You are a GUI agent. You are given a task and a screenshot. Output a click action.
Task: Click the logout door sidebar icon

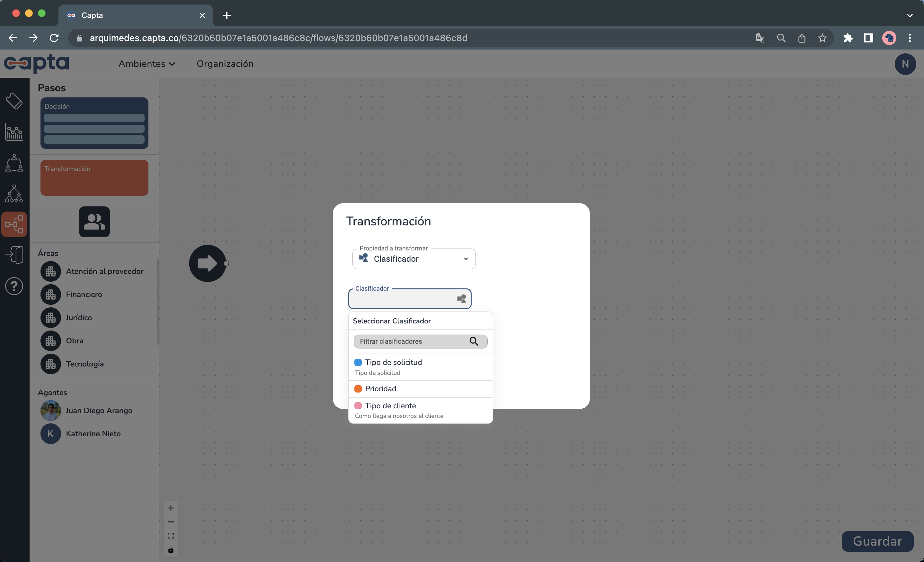[14, 255]
